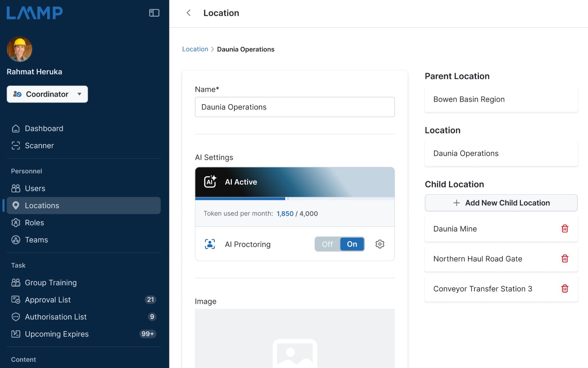This screenshot has height=368, width=588.
Task: Open Group Training task menu
Action: (x=84, y=283)
